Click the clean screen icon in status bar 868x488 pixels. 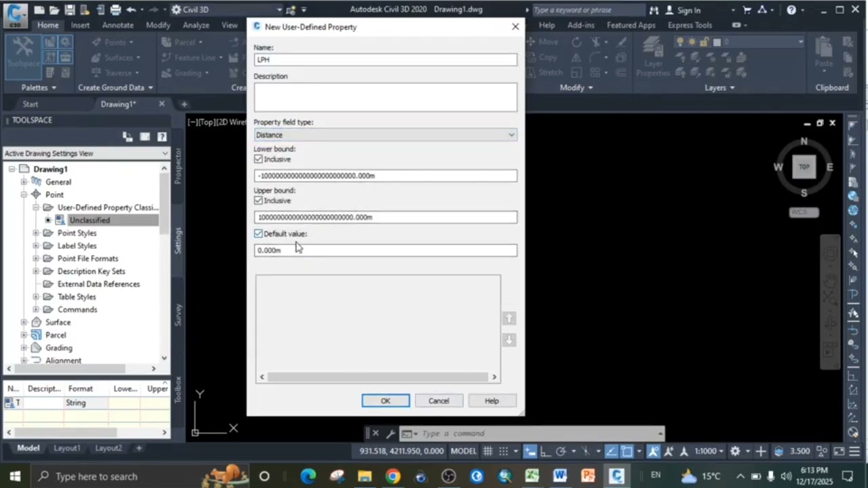[838, 451]
